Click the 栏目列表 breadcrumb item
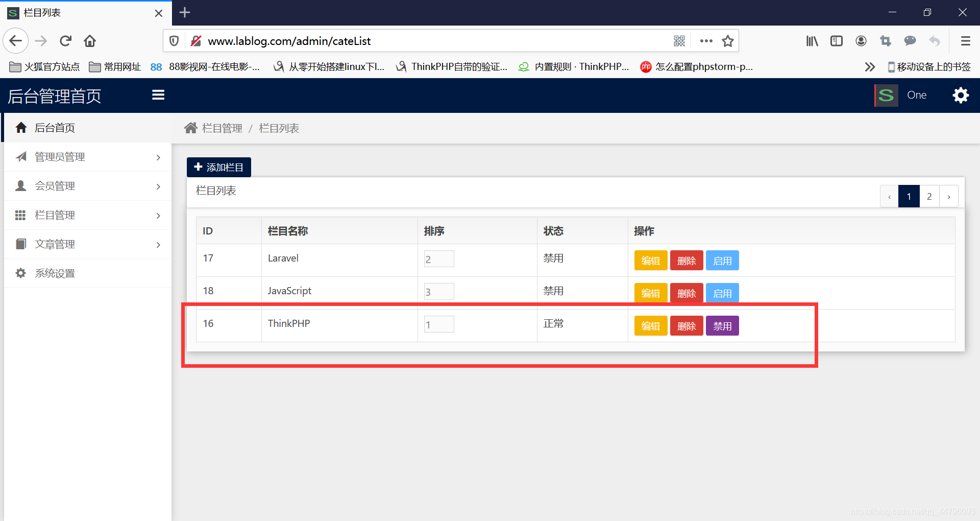This screenshot has width=980, height=521. (279, 128)
